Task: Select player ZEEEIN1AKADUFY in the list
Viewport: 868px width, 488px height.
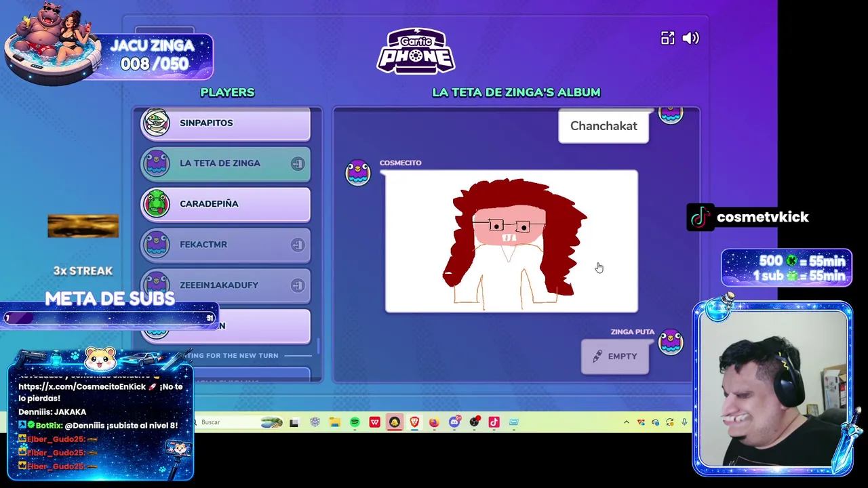Action: [x=225, y=285]
